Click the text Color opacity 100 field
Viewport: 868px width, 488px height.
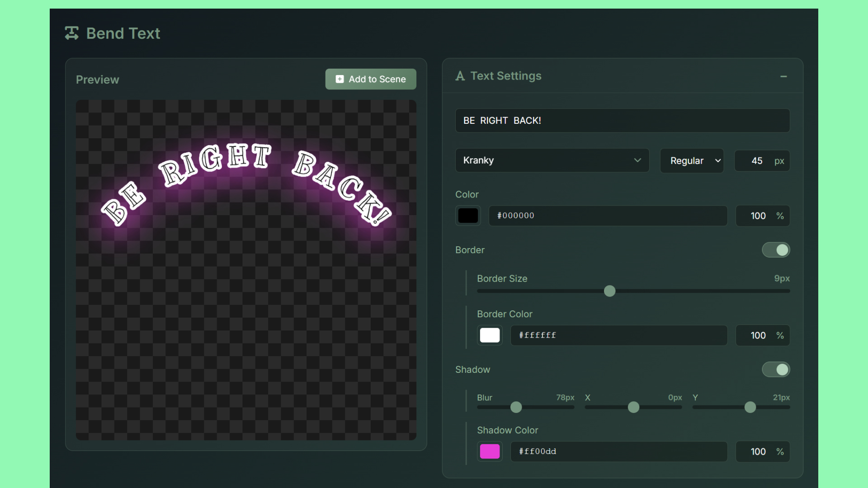762,216
